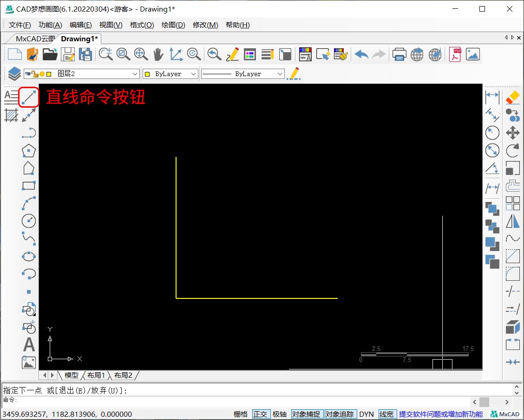Click the Undo arrow
The height and width of the screenshot is (420, 524).
361,54
